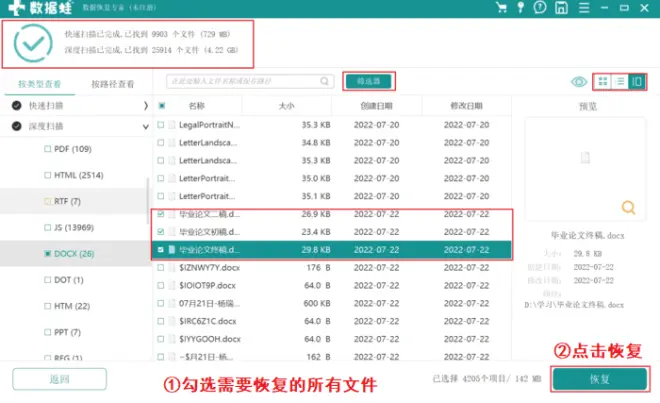Select the DOCX (26) file type

[x=74, y=254]
